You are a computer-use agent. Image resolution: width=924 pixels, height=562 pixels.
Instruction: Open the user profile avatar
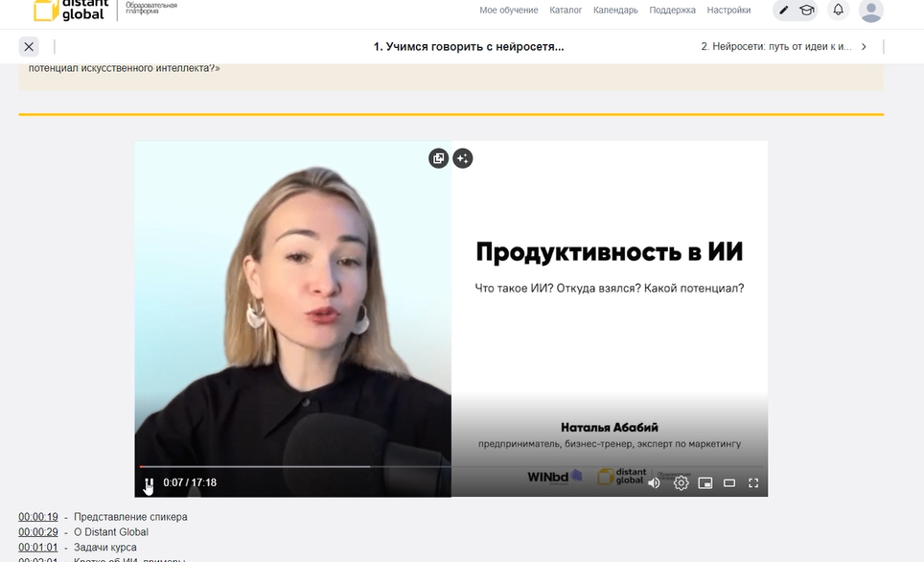pos(871,11)
